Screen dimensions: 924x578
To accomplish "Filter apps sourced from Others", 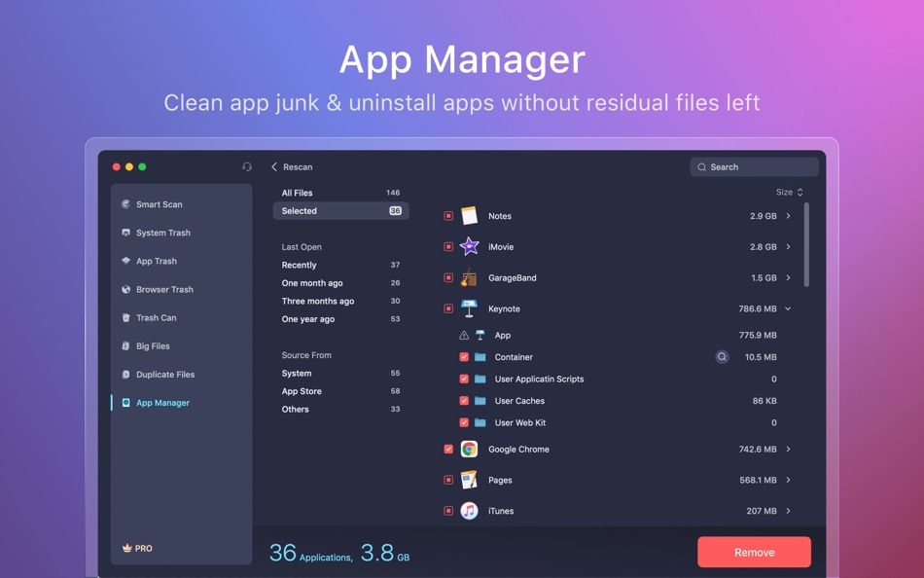I will [340, 410].
